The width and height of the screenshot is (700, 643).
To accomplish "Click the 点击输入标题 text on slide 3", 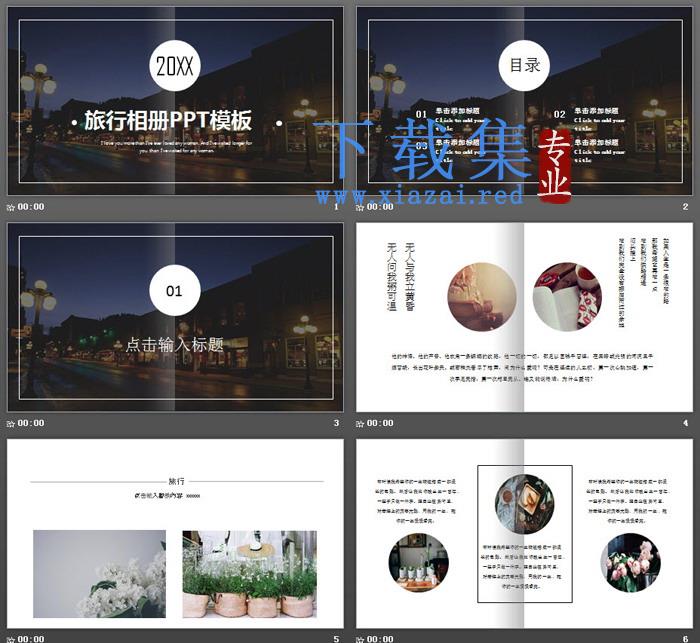I will coord(175,345).
